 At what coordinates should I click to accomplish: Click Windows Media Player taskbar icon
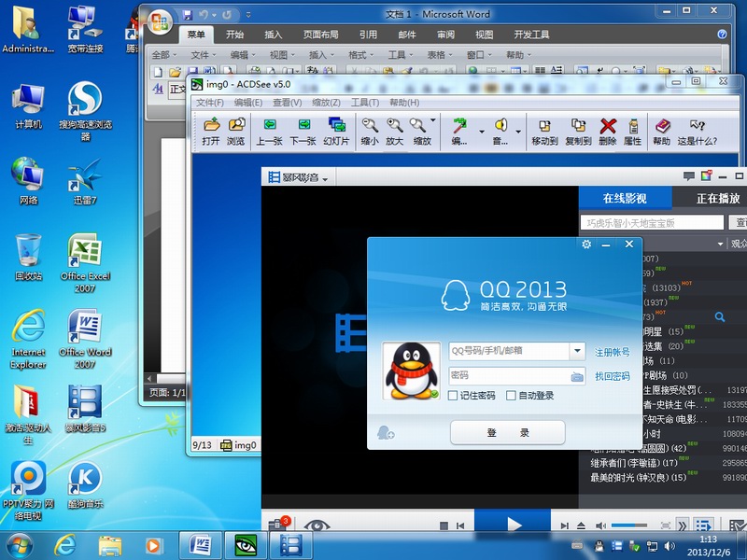click(x=153, y=545)
